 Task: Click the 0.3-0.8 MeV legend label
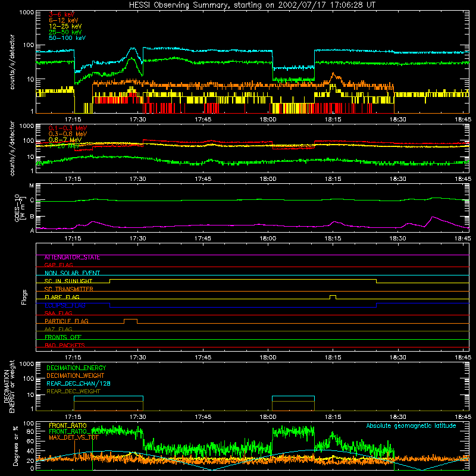tap(68, 134)
